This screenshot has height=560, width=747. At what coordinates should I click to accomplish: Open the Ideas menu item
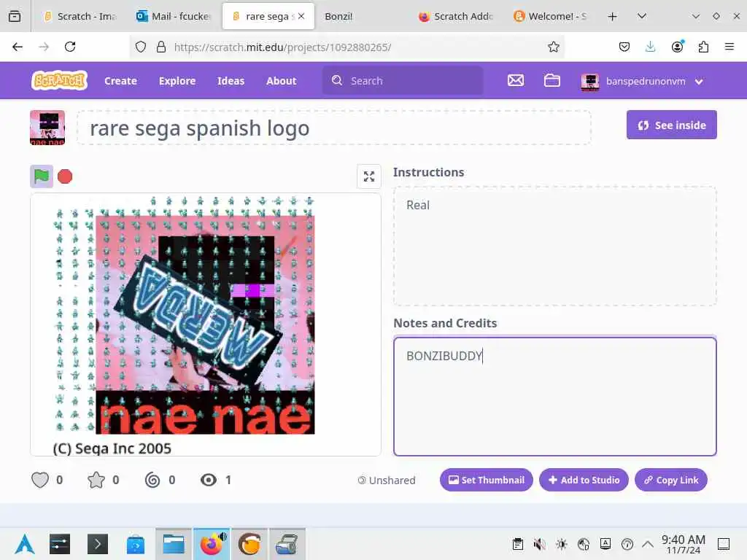[x=231, y=81]
